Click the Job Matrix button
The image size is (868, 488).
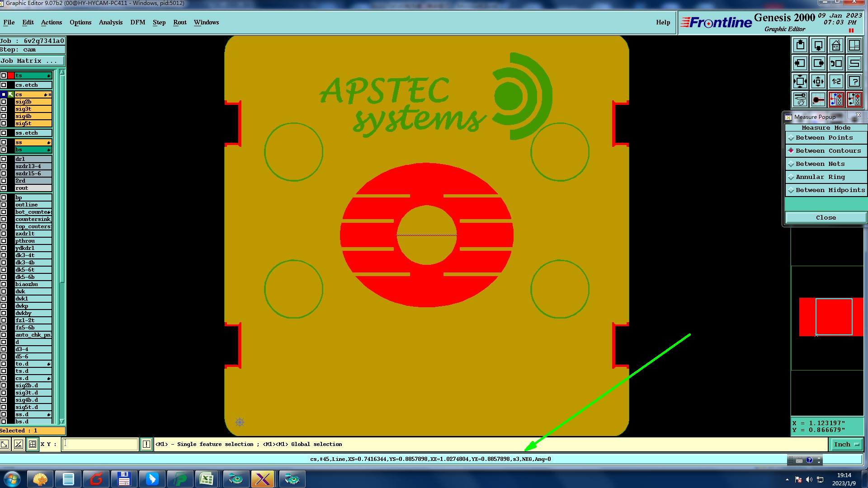[32, 61]
